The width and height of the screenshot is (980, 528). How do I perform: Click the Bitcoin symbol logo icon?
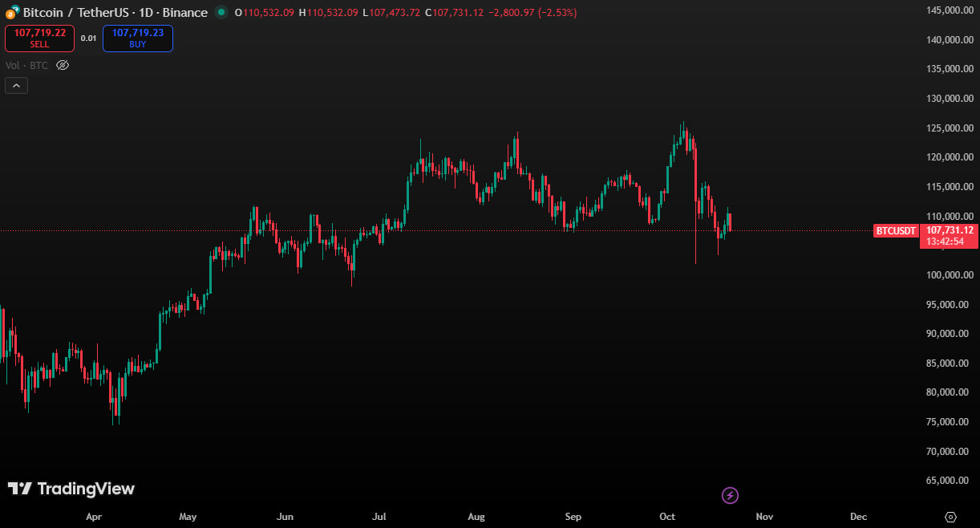pos(12,12)
